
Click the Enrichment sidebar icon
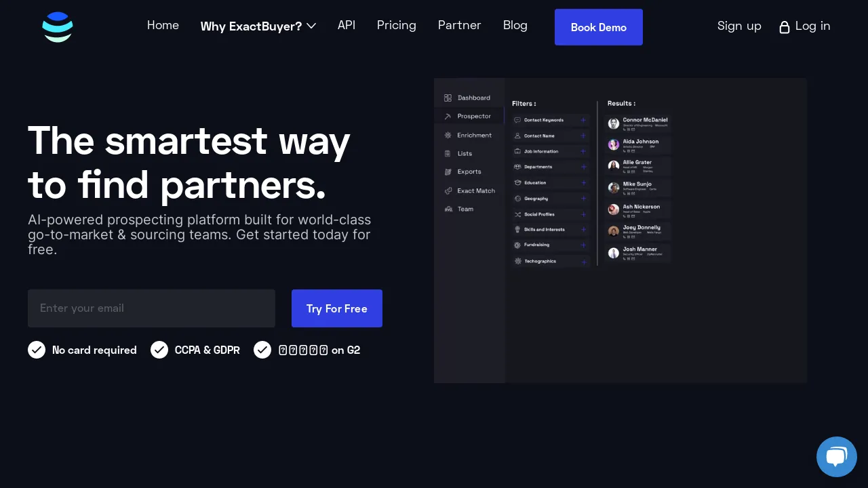pyautogui.click(x=448, y=135)
